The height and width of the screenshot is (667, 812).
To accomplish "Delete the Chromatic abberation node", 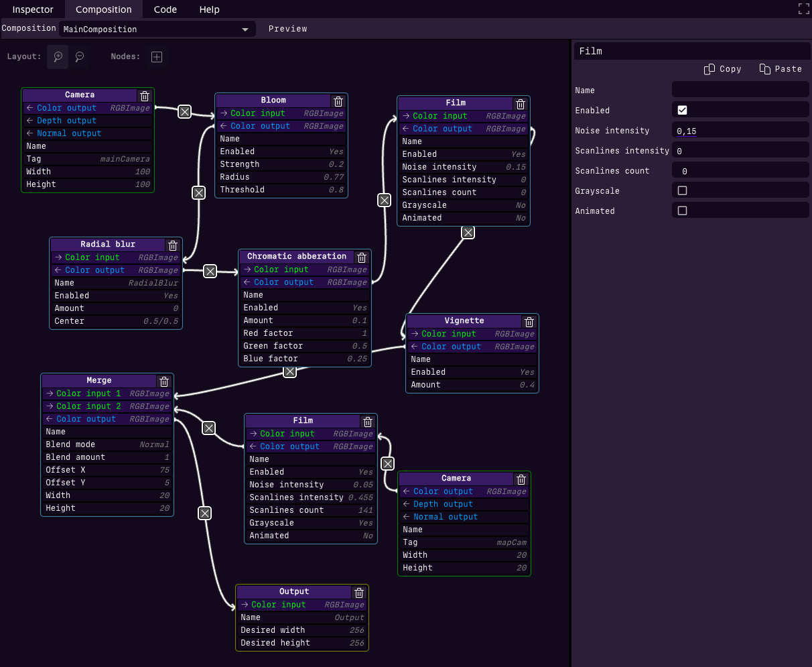I will (x=362, y=257).
